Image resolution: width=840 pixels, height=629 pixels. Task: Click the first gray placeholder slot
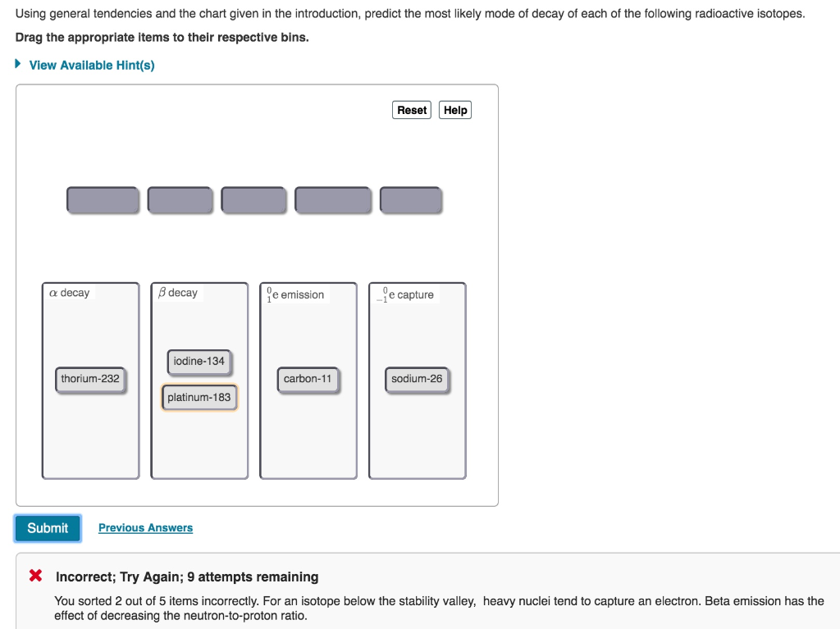(x=103, y=199)
